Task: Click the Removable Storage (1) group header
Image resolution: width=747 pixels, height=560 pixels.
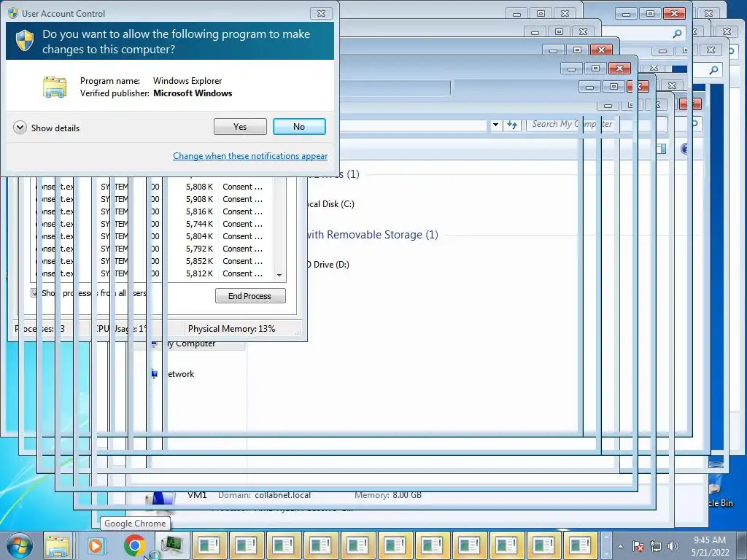Action: [371, 235]
